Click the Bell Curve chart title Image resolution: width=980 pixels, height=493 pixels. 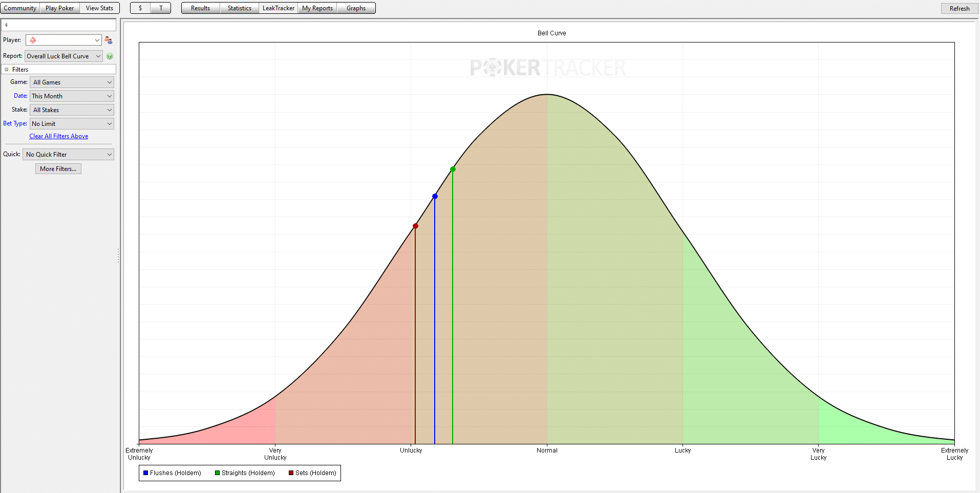click(552, 33)
